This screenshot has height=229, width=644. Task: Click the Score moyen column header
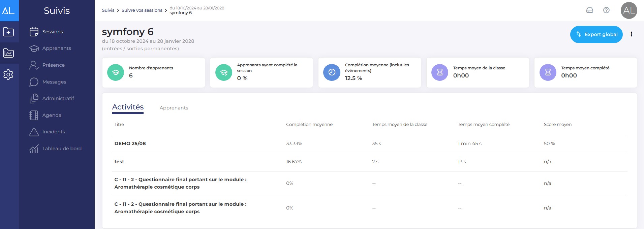pos(558,125)
